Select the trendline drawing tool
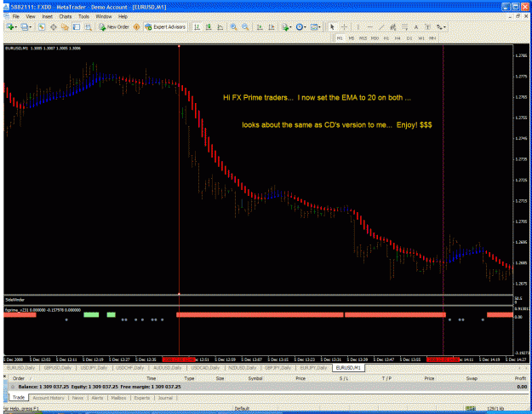 [381, 26]
